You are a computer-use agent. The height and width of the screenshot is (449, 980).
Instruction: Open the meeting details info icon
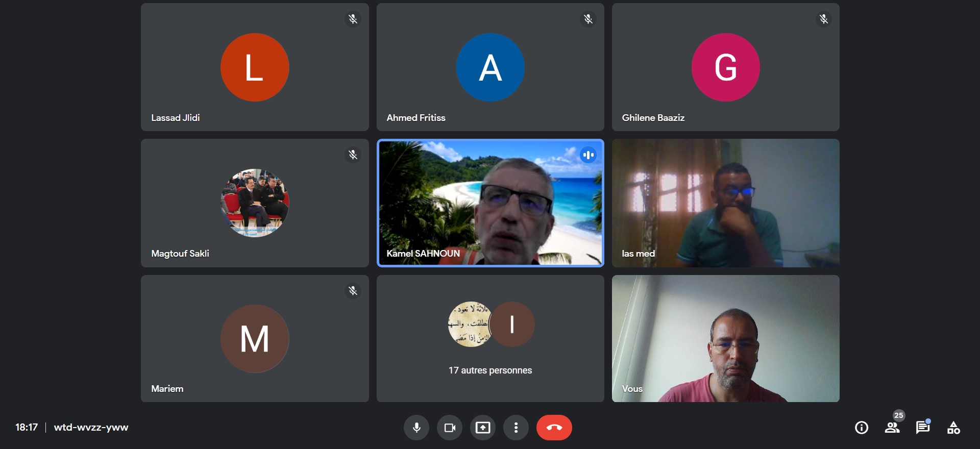click(862, 428)
